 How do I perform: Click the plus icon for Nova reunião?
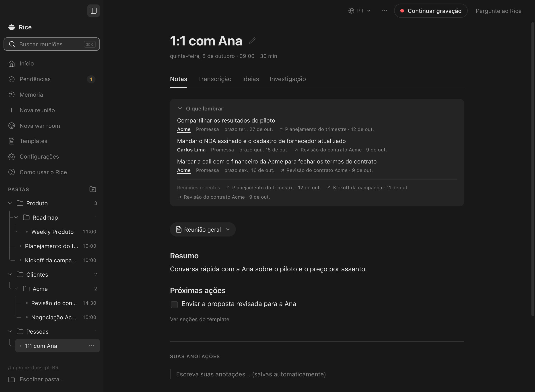(12, 110)
